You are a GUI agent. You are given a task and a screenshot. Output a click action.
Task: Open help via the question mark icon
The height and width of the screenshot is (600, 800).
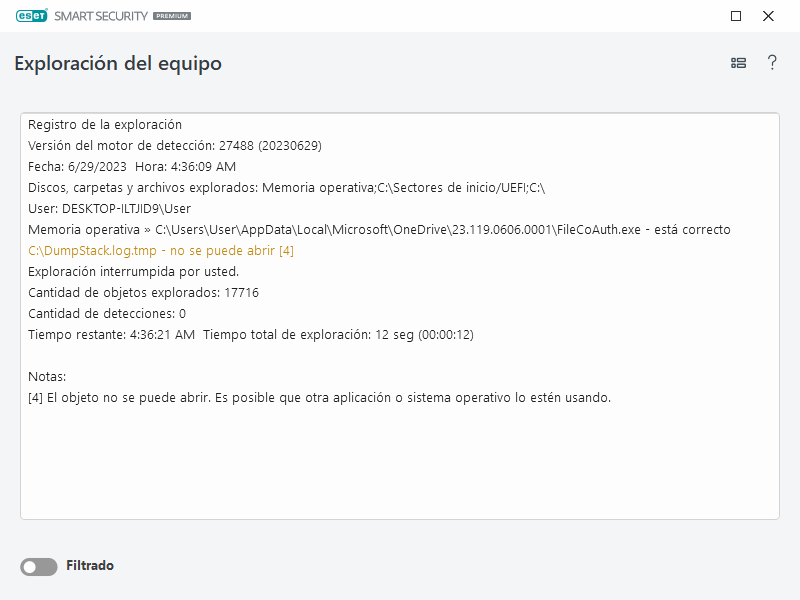(772, 62)
